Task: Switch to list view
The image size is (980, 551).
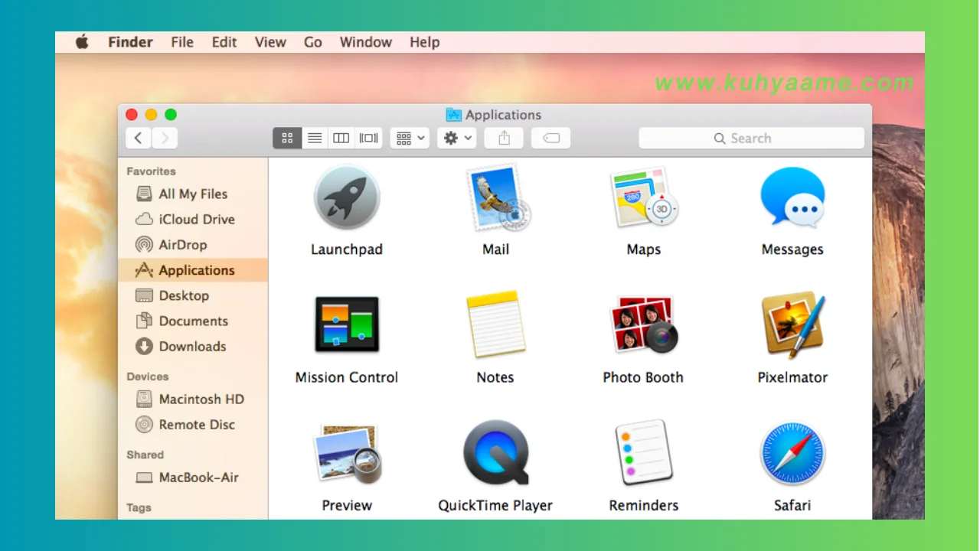Action: 315,138
